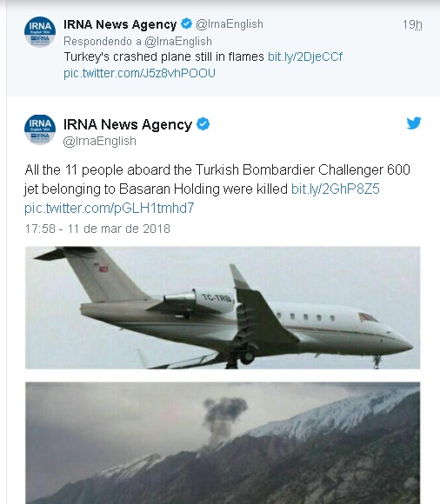Image resolution: width=440 pixels, height=504 pixels.
Task: Click the 17:58 - 11 de mar de 2018 timestamp
Action: coord(97,229)
